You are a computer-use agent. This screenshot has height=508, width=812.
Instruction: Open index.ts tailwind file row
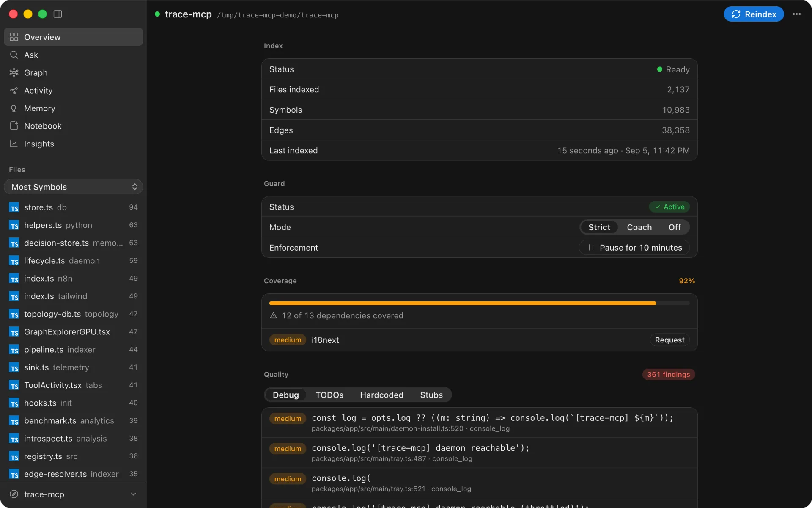click(x=74, y=296)
